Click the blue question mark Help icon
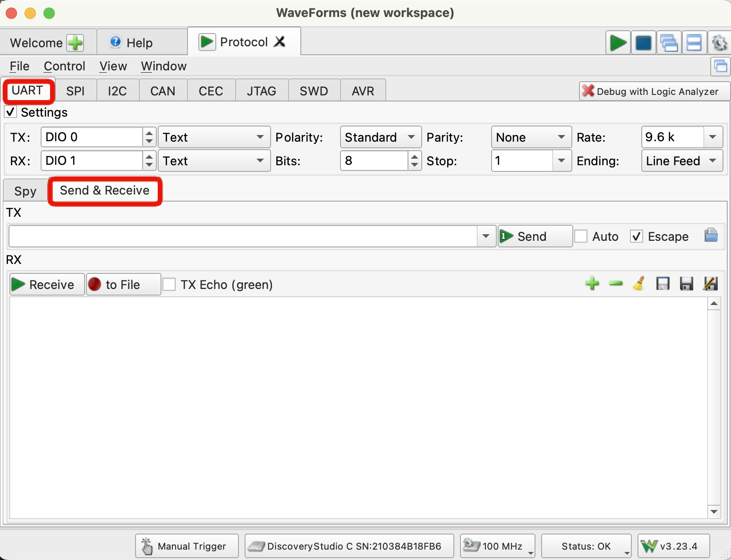731x560 pixels. click(x=115, y=42)
